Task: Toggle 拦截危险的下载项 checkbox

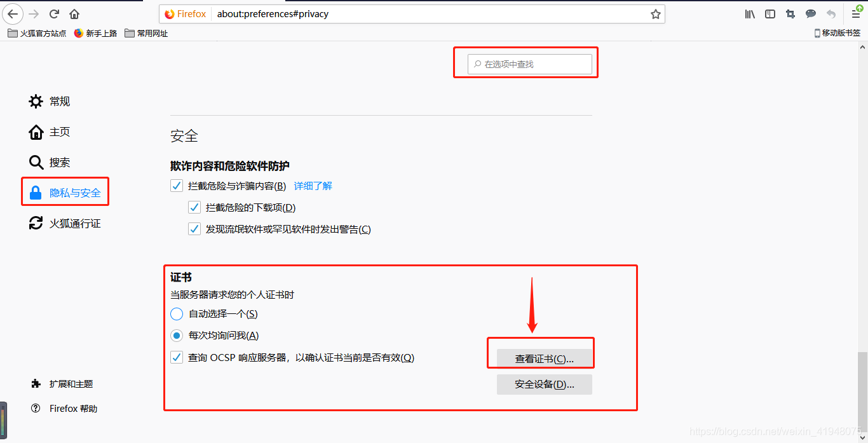Action: pyautogui.click(x=194, y=208)
